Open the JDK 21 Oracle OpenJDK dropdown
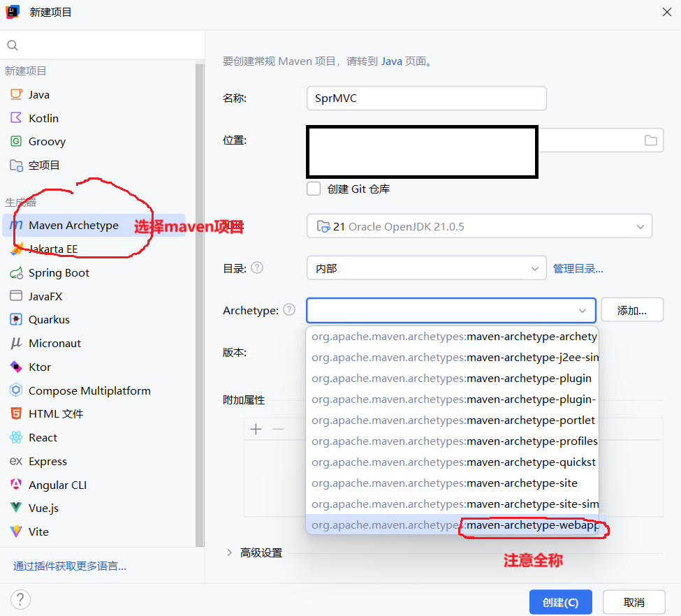Screen dimensions: 681x616 click(x=479, y=226)
